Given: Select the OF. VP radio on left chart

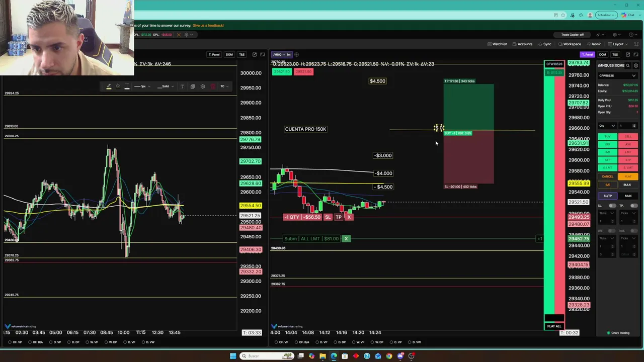Looking at the screenshot, I should coord(15,342).
